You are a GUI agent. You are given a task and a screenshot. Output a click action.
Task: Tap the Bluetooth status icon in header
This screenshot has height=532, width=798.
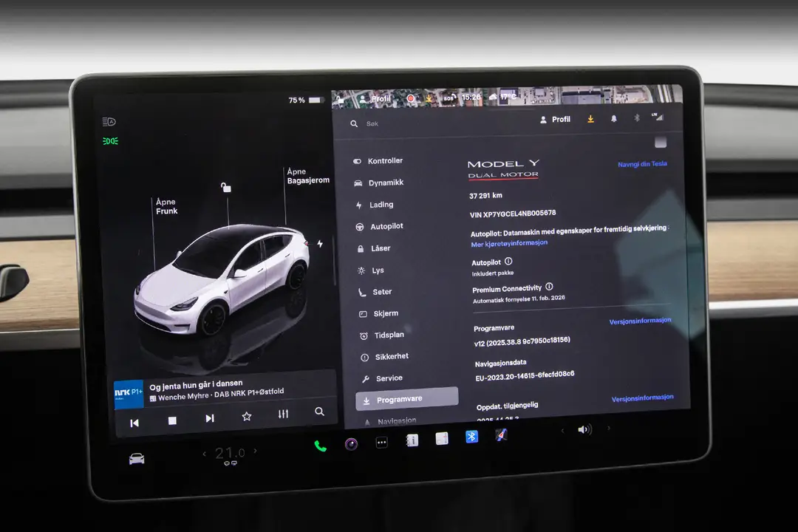click(636, 118)
